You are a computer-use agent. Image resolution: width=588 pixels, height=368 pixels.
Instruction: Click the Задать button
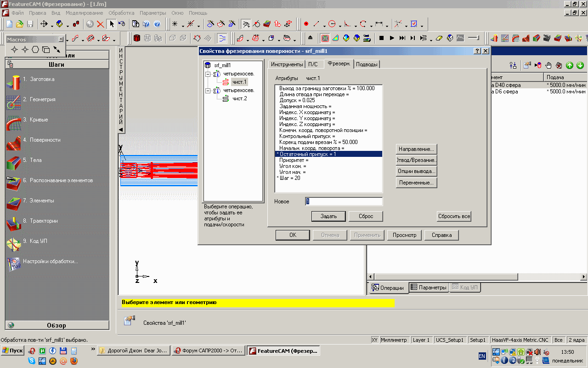tap(328, 216)
